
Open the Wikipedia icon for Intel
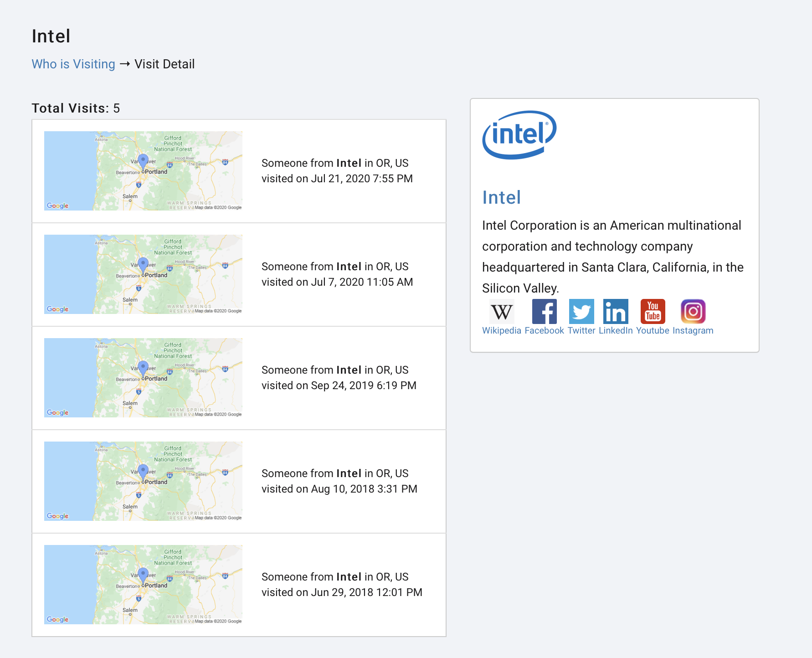tap(502, 312)
